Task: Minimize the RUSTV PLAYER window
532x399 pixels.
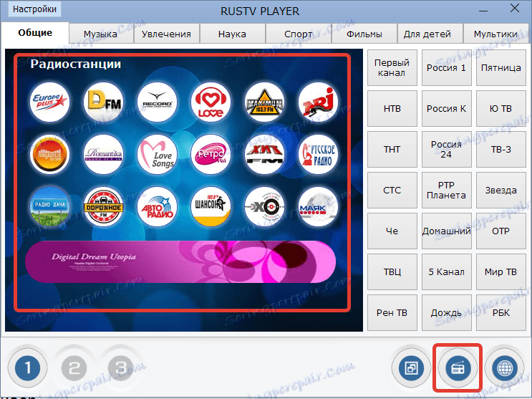Action: pos(483,11)
